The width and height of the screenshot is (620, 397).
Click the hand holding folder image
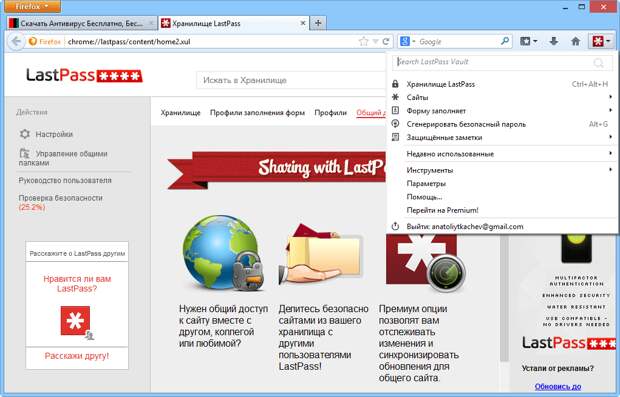tap(320, 255)
